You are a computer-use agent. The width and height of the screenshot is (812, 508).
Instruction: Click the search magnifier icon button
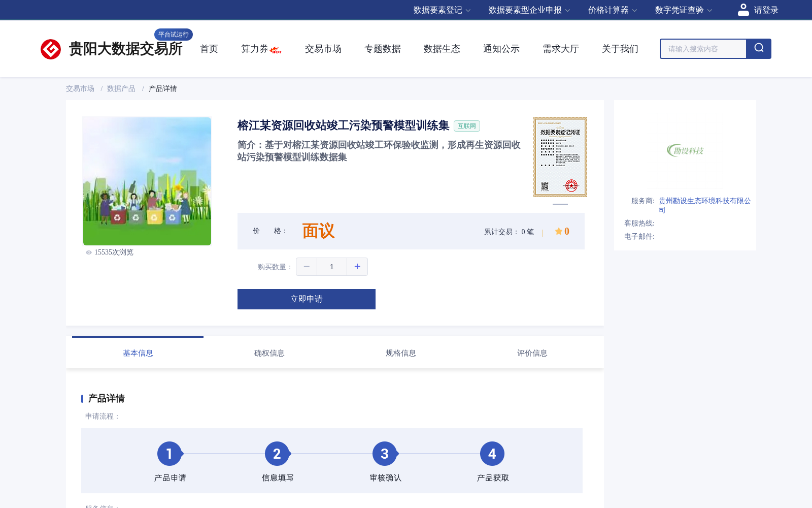point(759,49)
